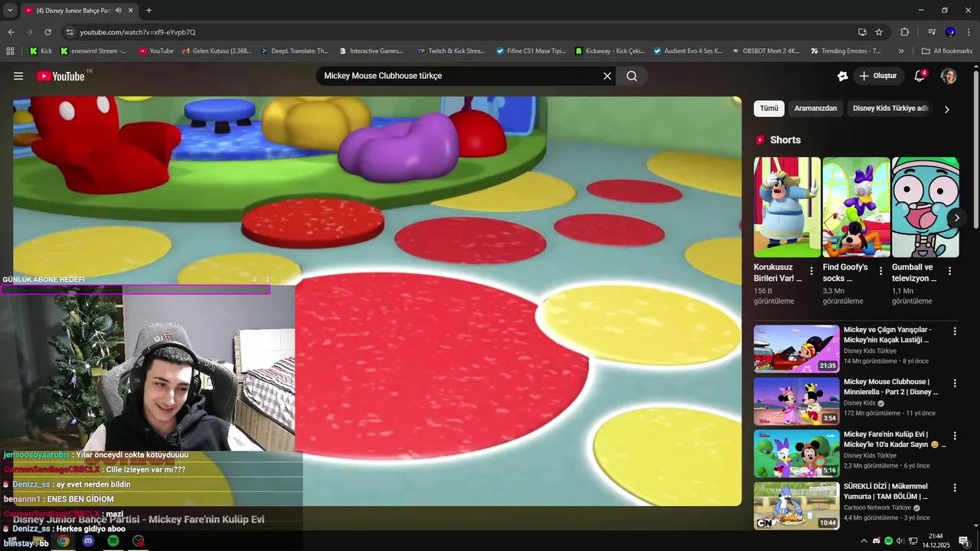Open the media control icon in Chrome toolbar
This screenshot has height=551, width=980.
pos(932,32)
